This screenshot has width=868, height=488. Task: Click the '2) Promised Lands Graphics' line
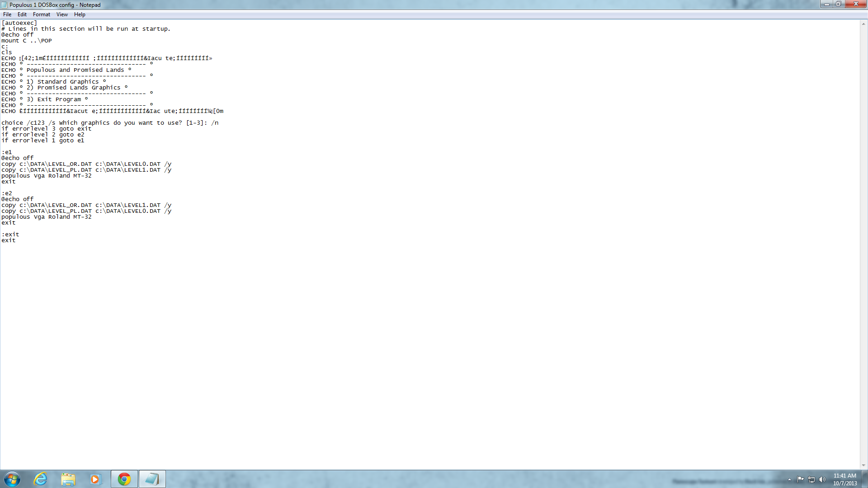(x=65, y=88)
